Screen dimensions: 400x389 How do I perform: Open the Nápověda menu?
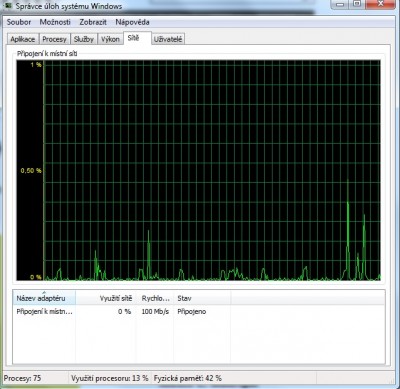click(132, 22)
